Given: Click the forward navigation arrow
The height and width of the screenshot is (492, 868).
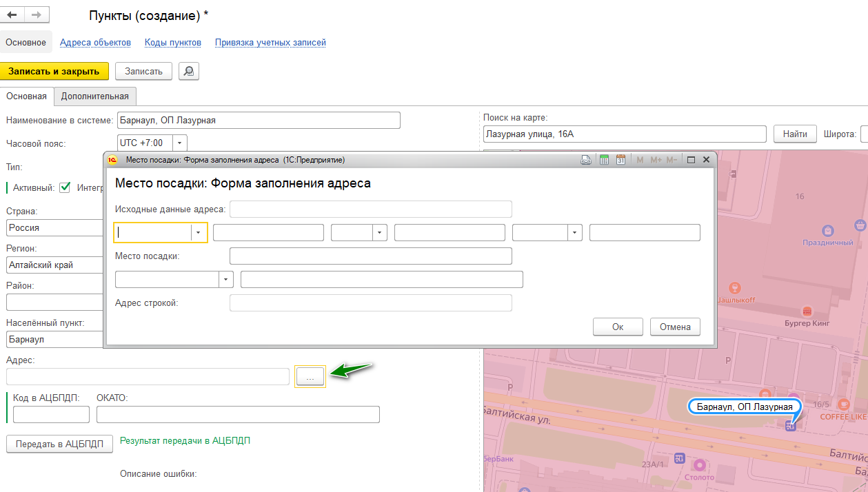Looking at the screenshot, I should click(x=37, y=14).
